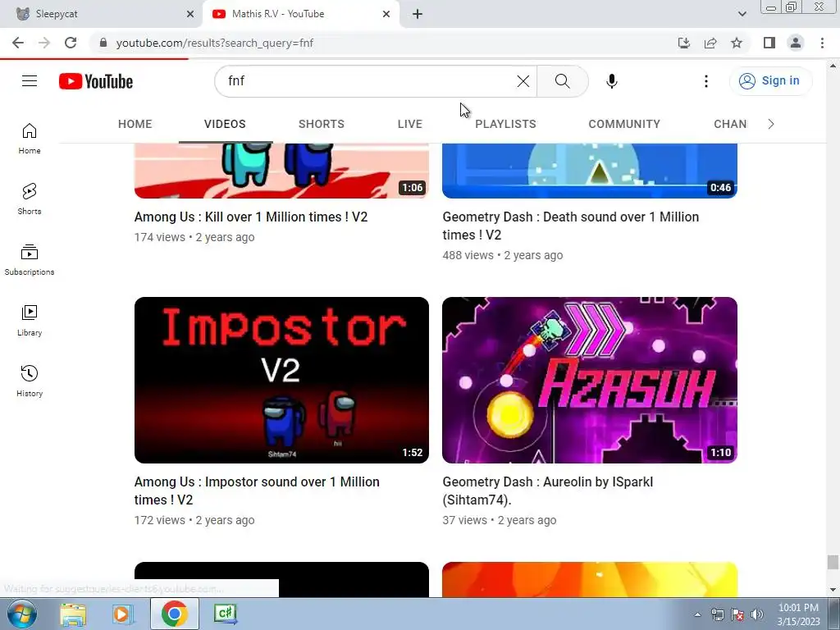Viewport: 840px width, 630px height.
Task: Open a new browser tab
Action: (418, 14)
